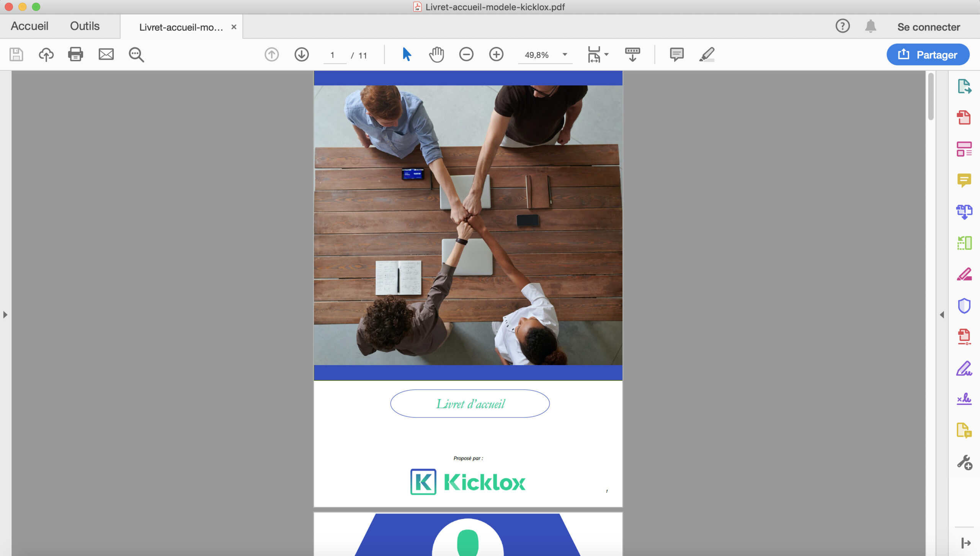This screenshot has height=556, width=980.
Task: Open the help question mark menu
Action: tap(843, 26)
